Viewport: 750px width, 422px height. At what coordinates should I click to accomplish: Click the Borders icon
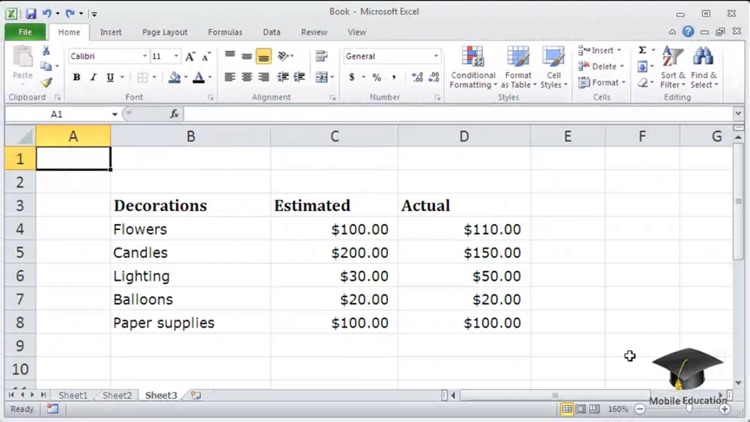142,77
